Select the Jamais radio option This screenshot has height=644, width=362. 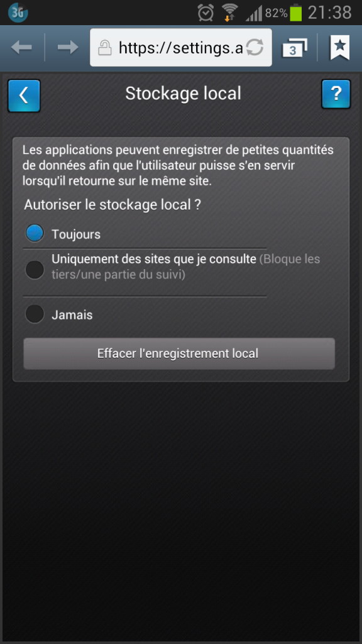click(35, 314)
